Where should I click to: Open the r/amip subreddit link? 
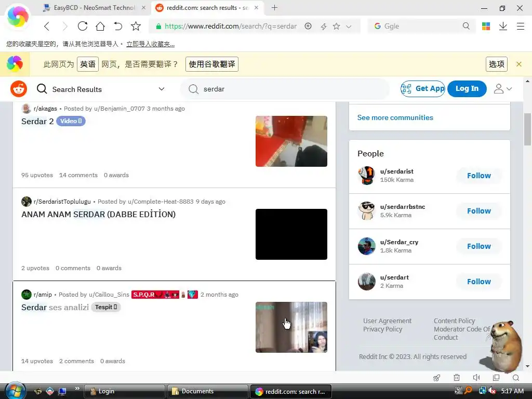tap(43, 295)
